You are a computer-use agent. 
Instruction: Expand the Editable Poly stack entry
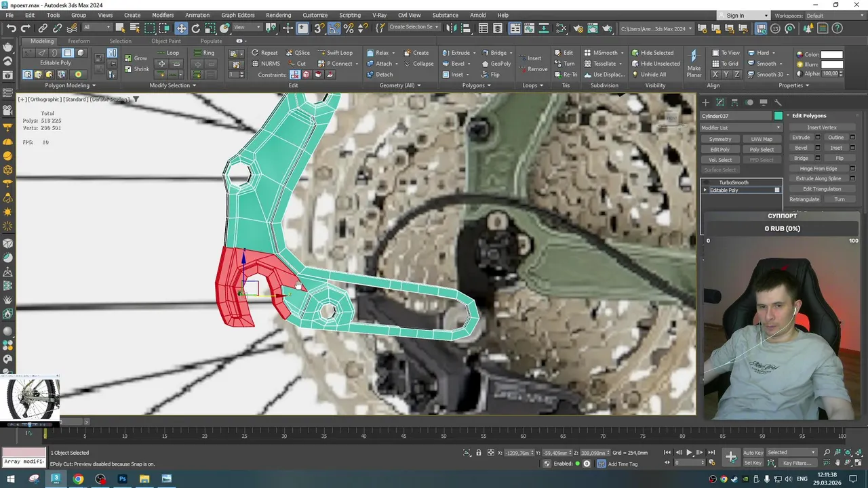705,190
